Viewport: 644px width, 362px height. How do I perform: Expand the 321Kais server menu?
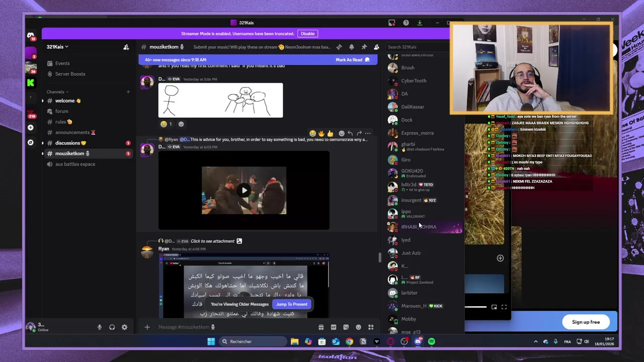click(58, 47)
